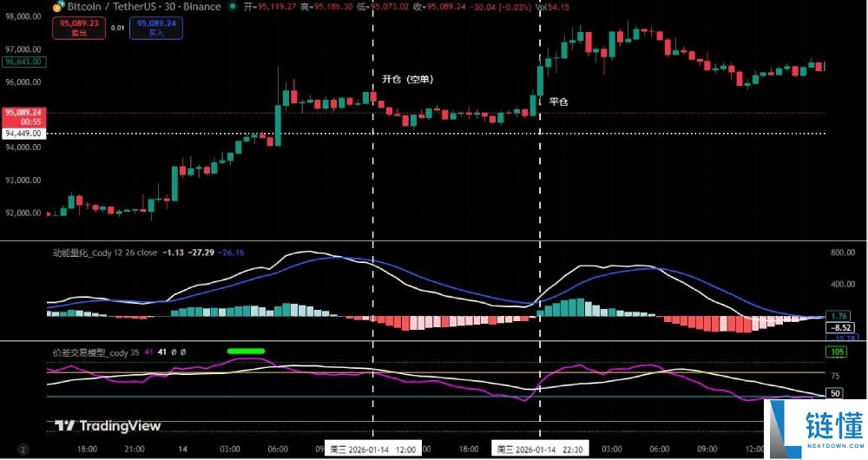Click the red 卖出 sell price button
This screenshot has width=868, height=460.
pyautogui.click(x=79, y=28)
